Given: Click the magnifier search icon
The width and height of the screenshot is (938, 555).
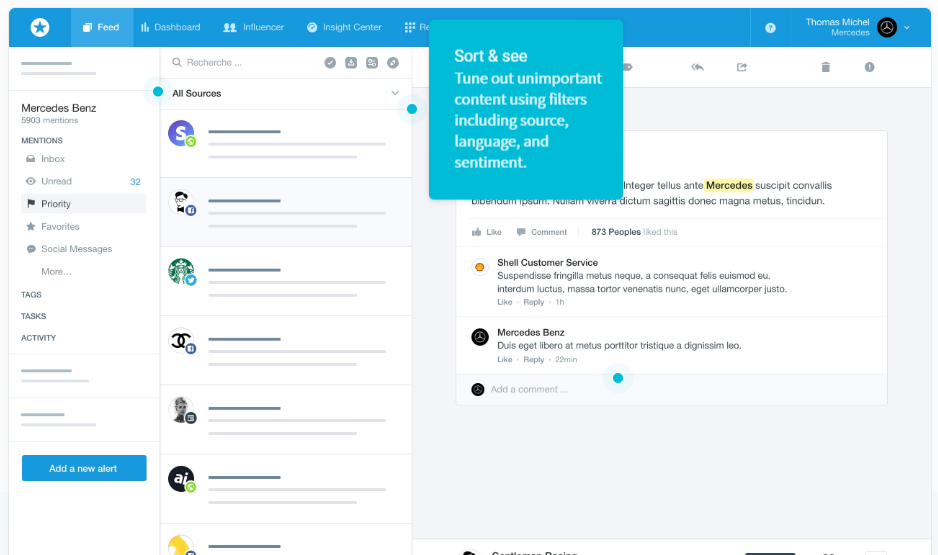Looking at the screenshot, I should pos(177,62).
